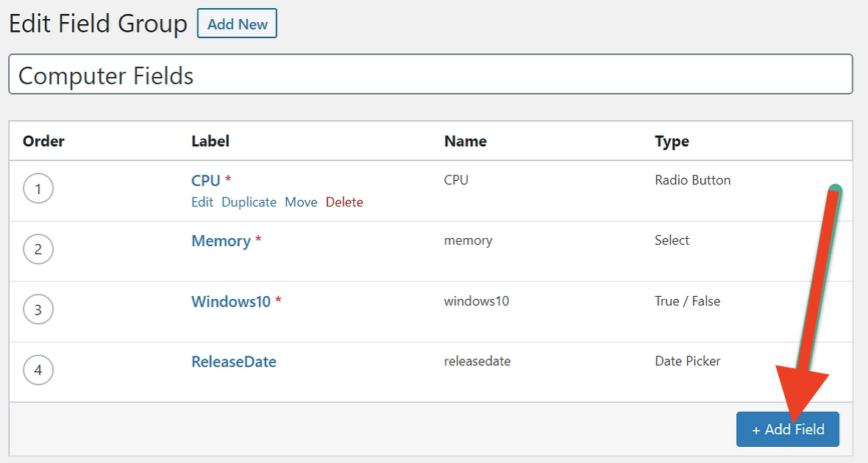Click order handle number 4 for ReleaseDate
This screenshot has width=868, height=463.
click(38, 370)
